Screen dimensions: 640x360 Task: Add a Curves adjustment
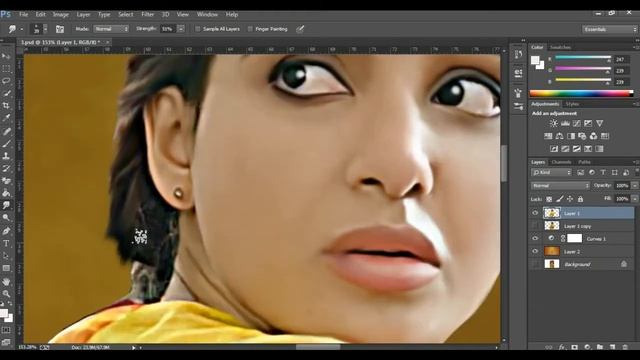coord(576,123)
